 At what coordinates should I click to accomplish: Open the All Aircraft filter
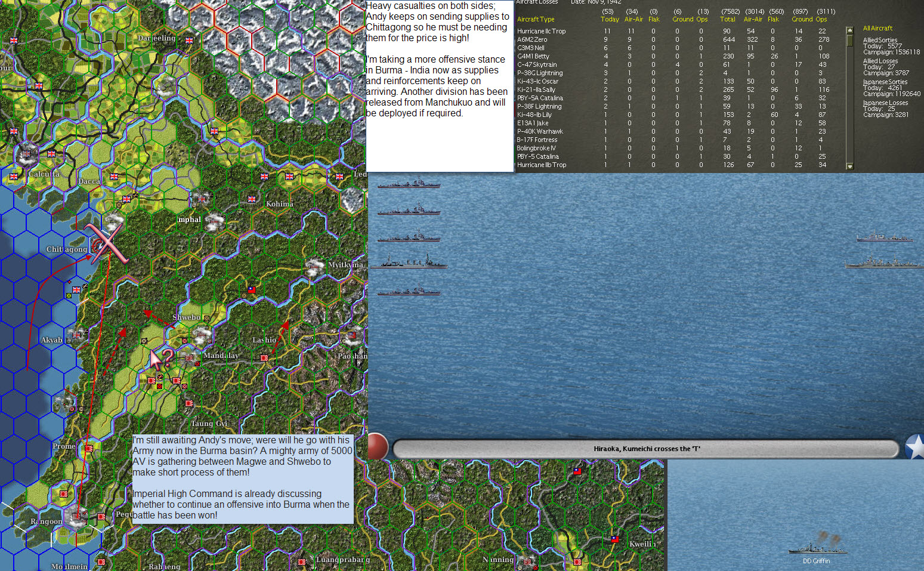tap(877, 28)
